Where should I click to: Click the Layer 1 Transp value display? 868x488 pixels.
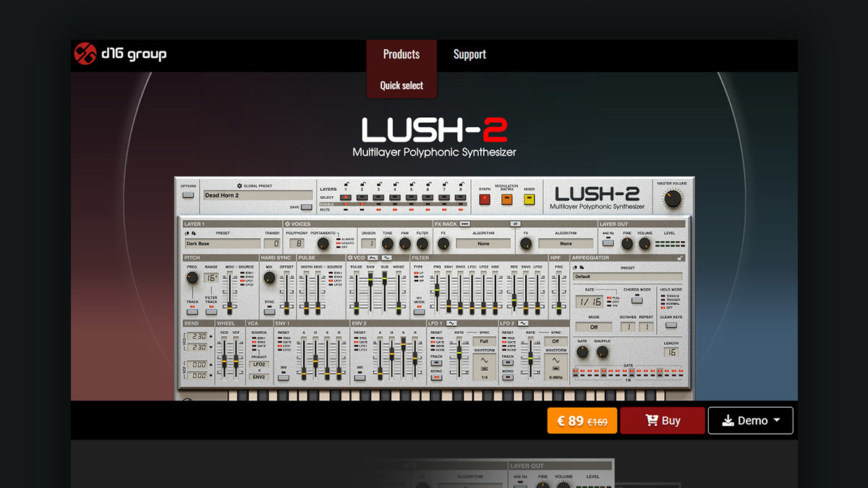tap(272, 244)
